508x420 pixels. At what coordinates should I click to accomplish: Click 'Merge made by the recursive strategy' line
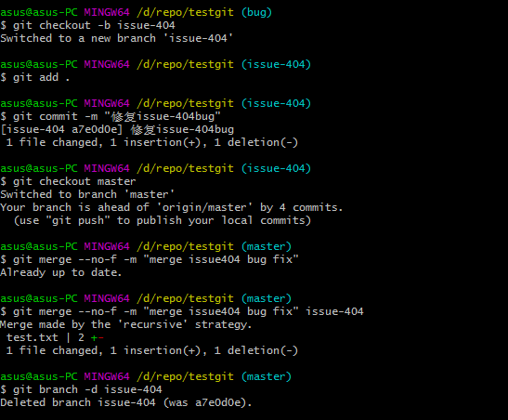(125, 324)
